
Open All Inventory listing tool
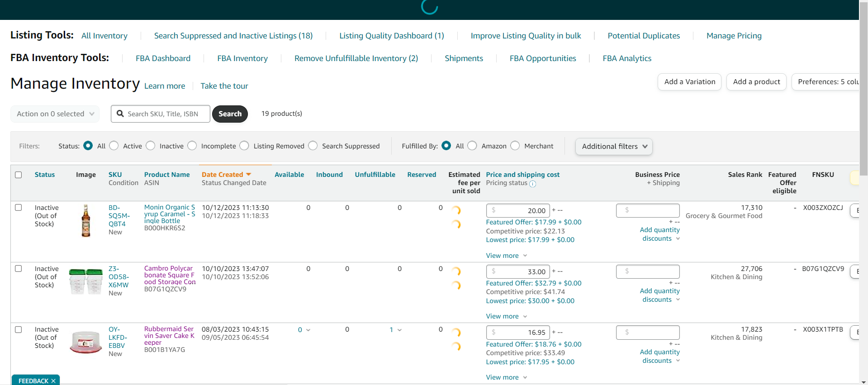coord(104,36)
